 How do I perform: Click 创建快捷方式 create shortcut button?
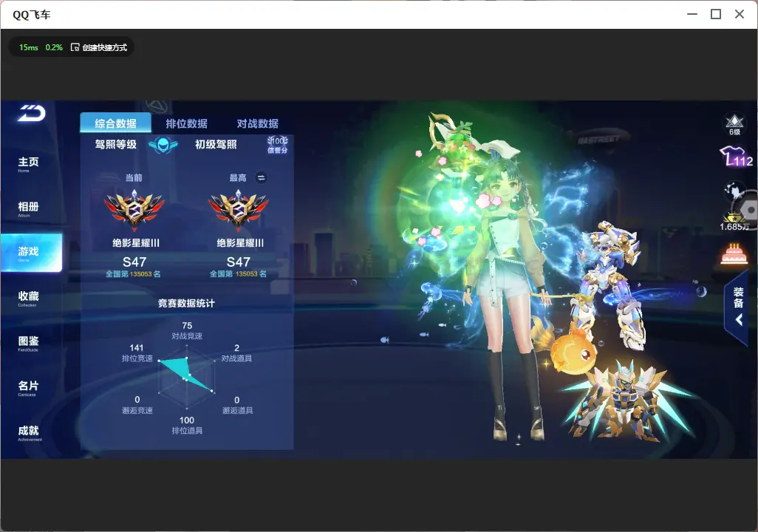[99, 47]
